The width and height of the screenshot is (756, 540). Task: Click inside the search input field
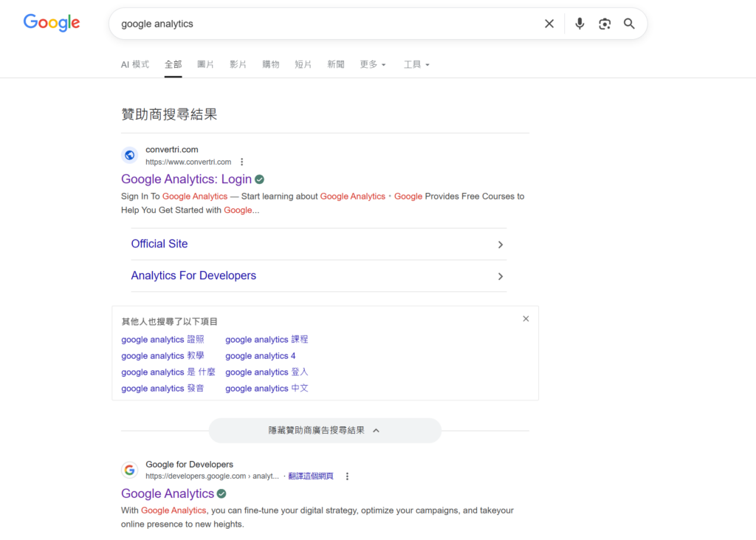[x=325, y=24]
